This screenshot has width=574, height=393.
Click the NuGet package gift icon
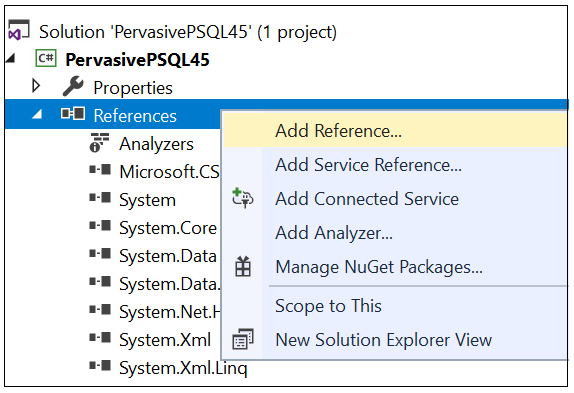coord(243,266)
